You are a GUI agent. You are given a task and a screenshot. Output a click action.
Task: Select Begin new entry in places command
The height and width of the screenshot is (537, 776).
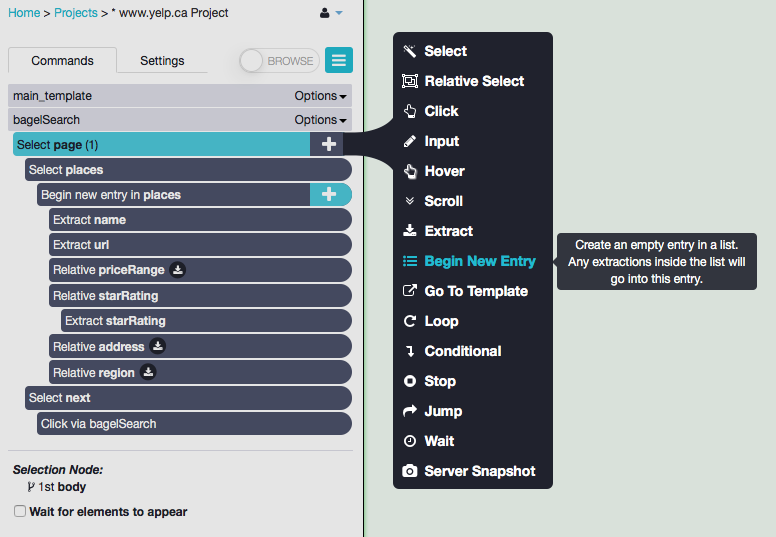pos(174,195)
